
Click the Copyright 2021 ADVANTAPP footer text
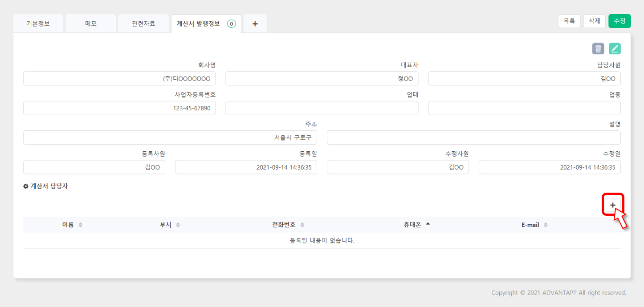point(559,293)
